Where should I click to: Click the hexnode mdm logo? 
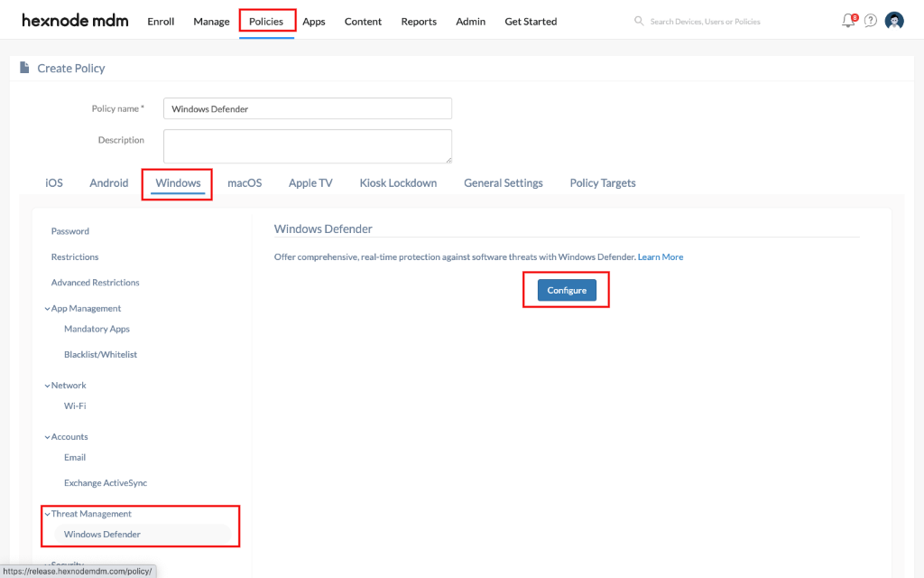click(75, 21)
